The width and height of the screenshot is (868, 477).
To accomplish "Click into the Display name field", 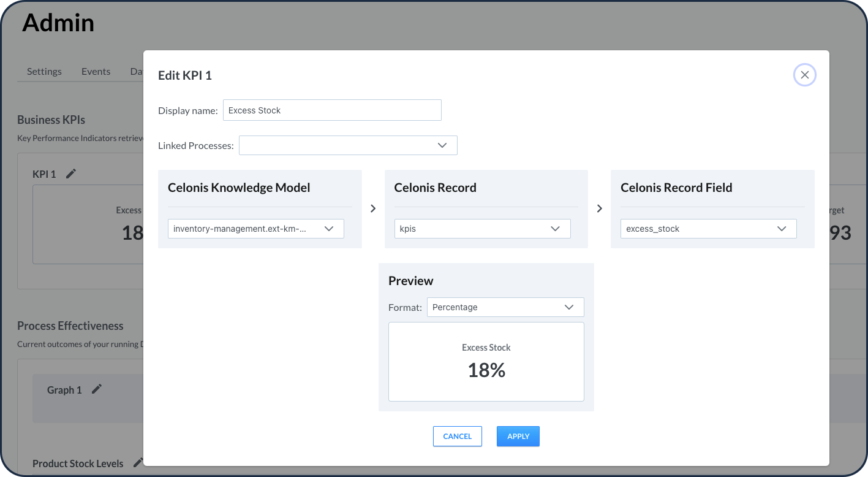I will pyautogui.click(x=332, y=110).
